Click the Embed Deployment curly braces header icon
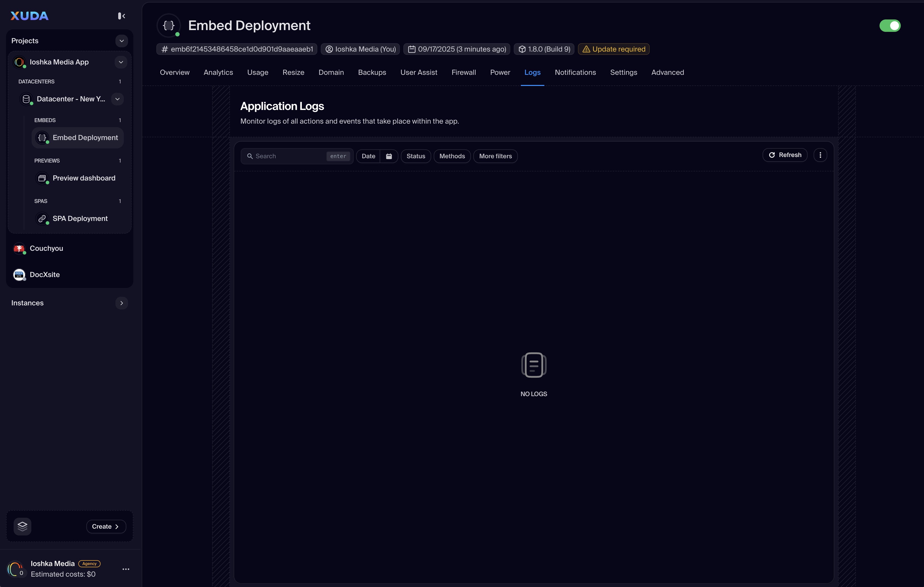Viewport: 924px width, 587px height. pyautogui.click(x=168, y=25)
